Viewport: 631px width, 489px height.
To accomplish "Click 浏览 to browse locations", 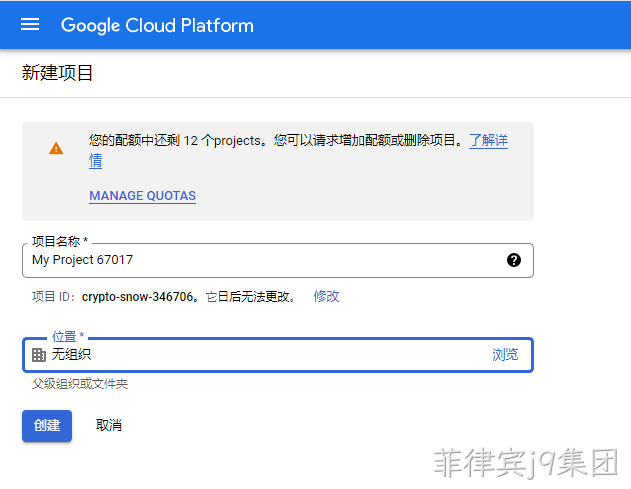I will pyautogui.click(x=505, y=355).
